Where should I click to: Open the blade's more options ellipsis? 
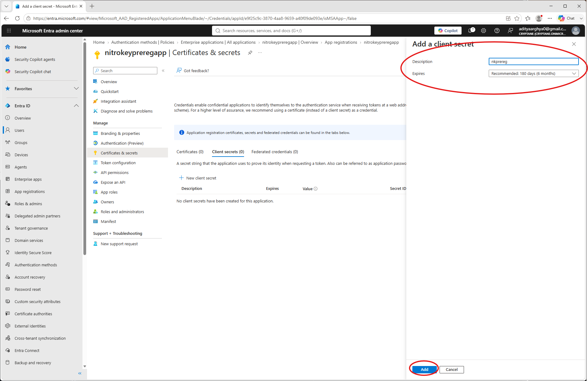[260, 53]
